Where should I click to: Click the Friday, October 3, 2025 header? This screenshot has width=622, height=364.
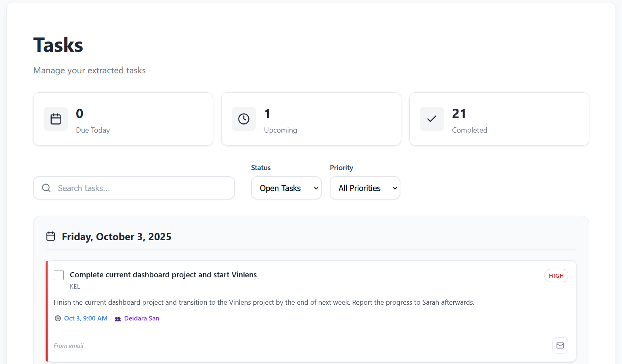coord(116,237)
